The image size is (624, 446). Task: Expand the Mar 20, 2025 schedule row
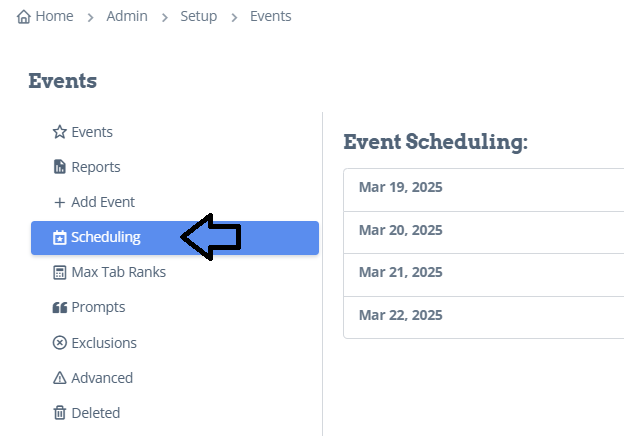click(484, 232)
